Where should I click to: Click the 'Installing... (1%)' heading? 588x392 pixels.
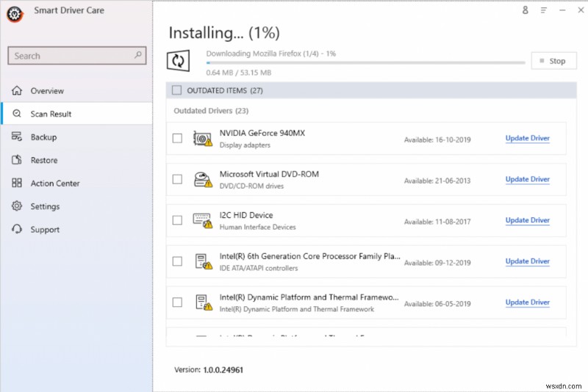pos(224,33)
